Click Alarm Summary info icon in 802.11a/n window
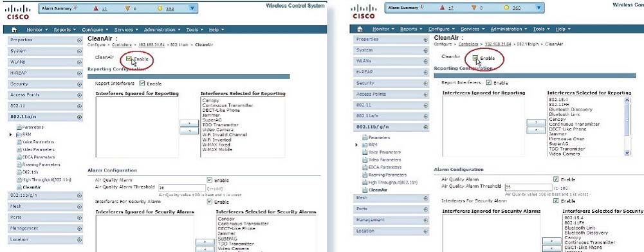 click(75, 8)
